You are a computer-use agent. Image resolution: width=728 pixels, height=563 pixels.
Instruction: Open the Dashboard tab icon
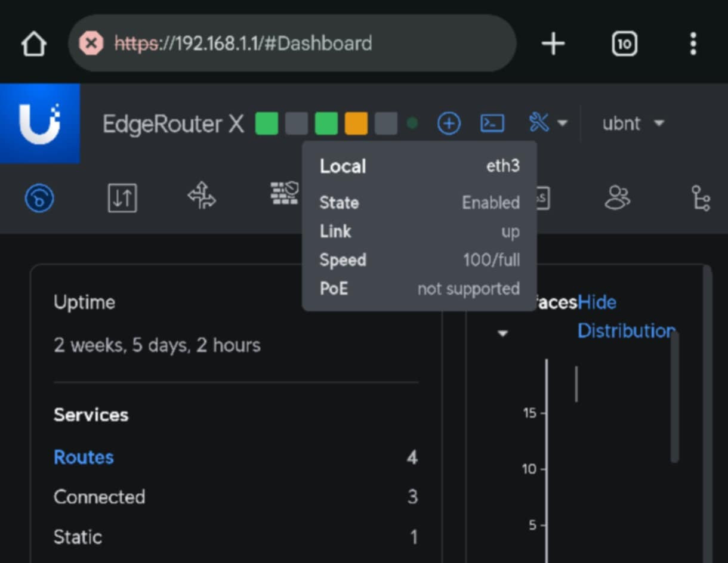pyautogui.click(x=39, y=198)
